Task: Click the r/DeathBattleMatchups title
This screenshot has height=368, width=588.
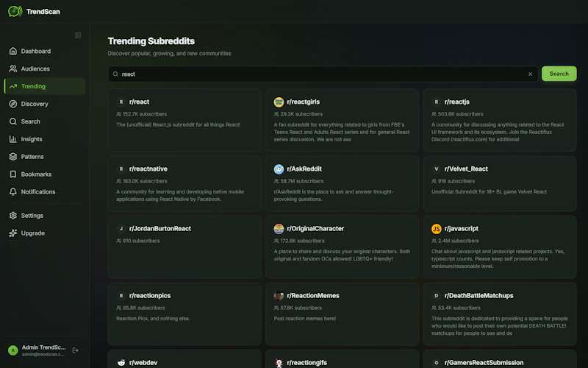Action: [x=479, y=296]
